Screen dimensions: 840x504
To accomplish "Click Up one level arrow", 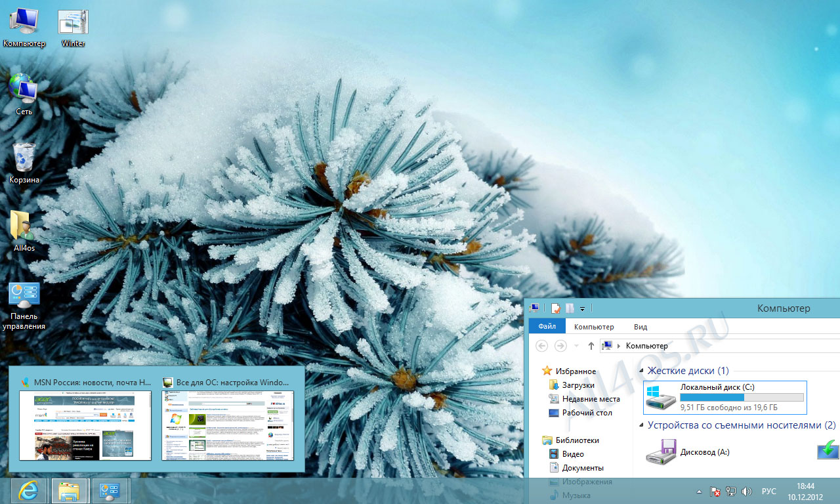I will click(x=591, y=346).
